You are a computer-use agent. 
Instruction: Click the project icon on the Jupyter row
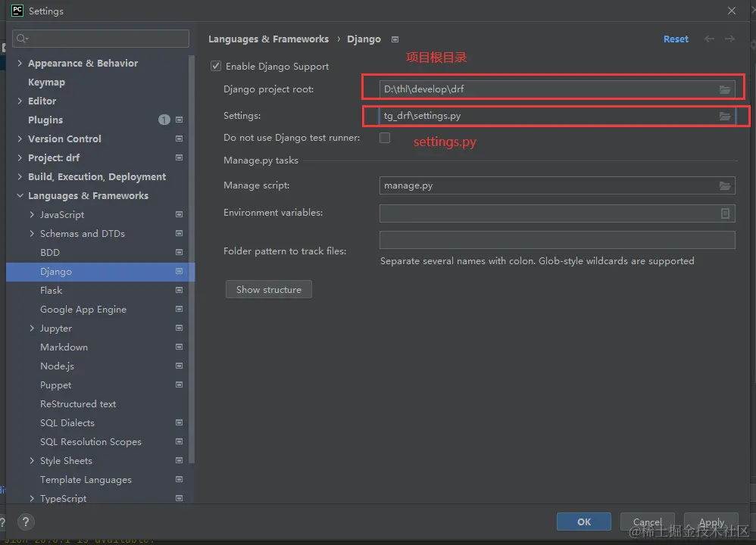tap(179, 329)
